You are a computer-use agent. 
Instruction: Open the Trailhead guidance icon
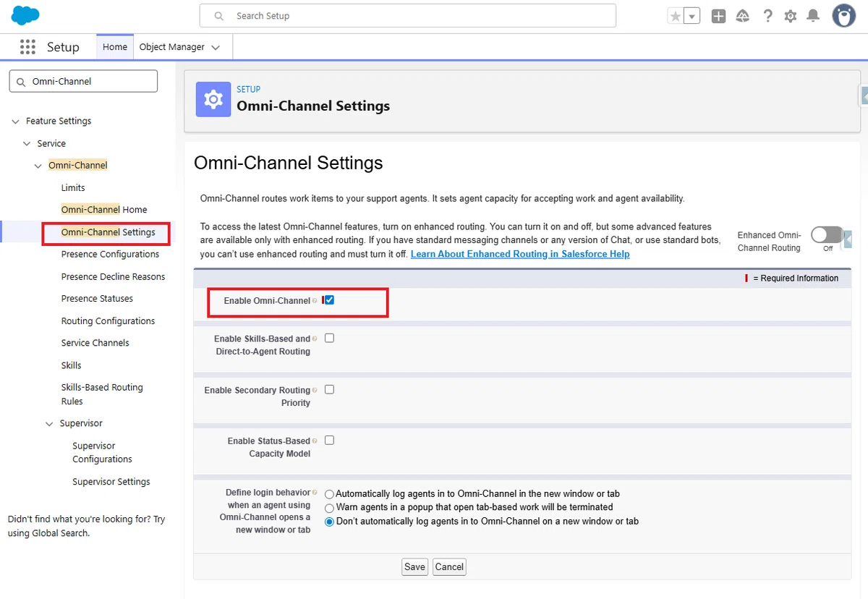pyautogui.click(x=743, y=16)
